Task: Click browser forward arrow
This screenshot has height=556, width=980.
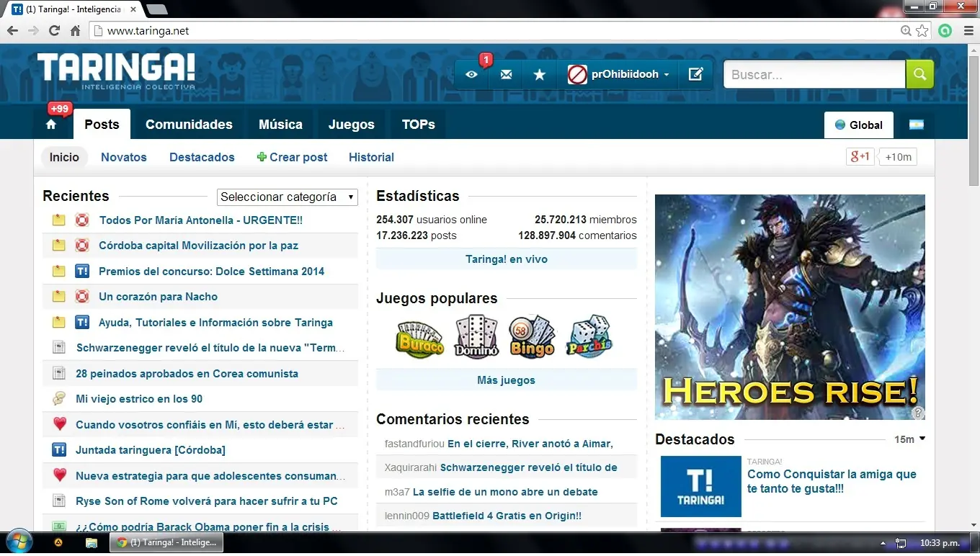Action: click(33, 31)
